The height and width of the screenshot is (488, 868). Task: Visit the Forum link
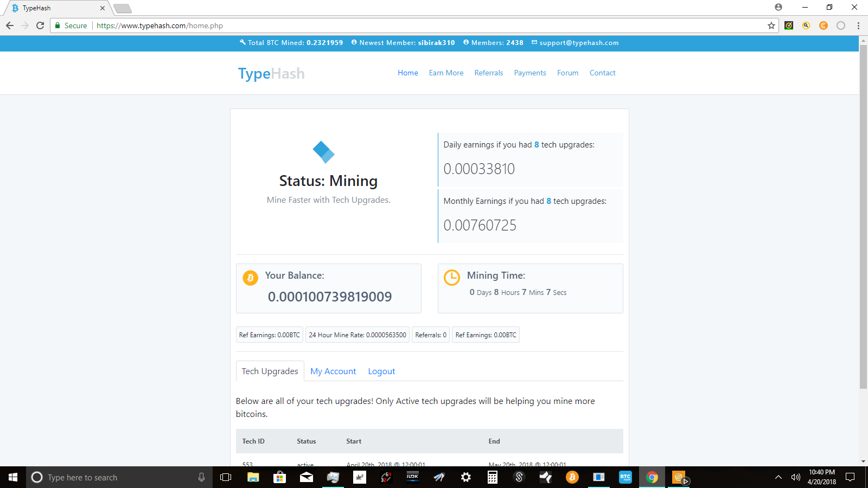click(x=567, y=73)
